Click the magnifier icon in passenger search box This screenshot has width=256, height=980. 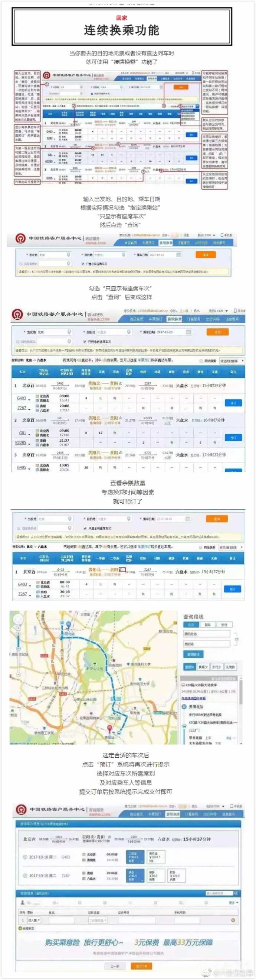[236, 893]
